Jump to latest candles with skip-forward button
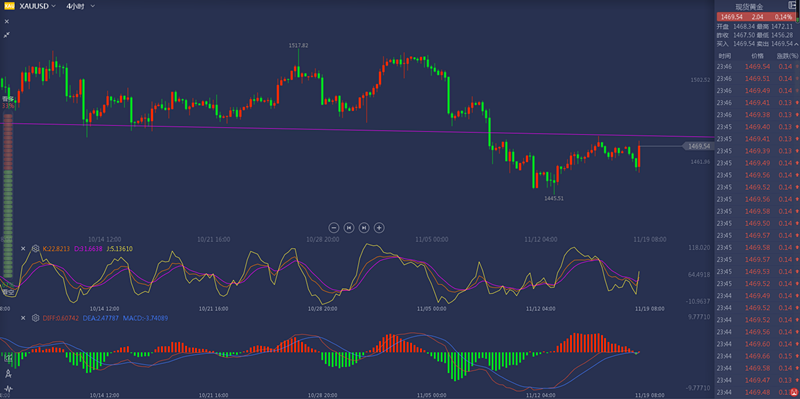800x399 pixels. click(364, 228)
